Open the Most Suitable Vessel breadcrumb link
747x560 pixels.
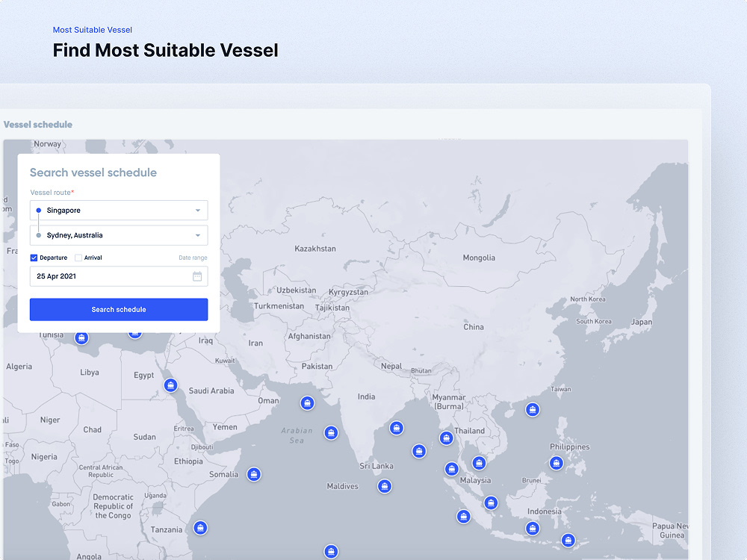pos(93,30)
